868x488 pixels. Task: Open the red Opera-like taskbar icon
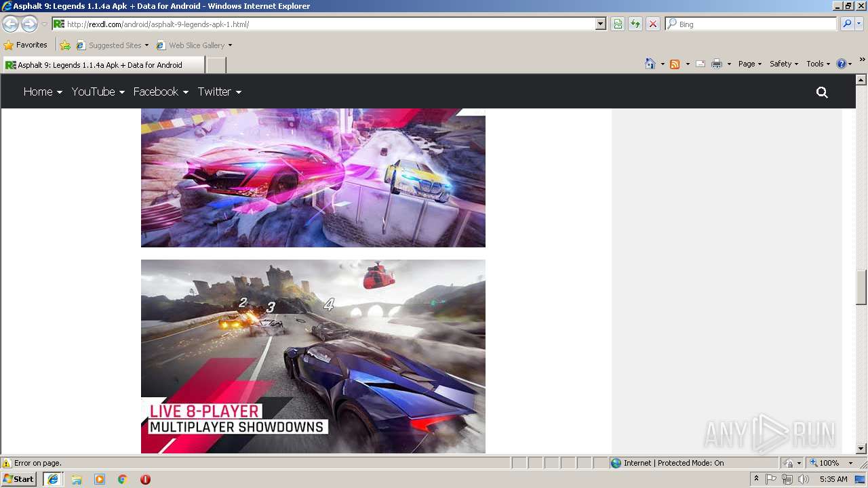145,479
